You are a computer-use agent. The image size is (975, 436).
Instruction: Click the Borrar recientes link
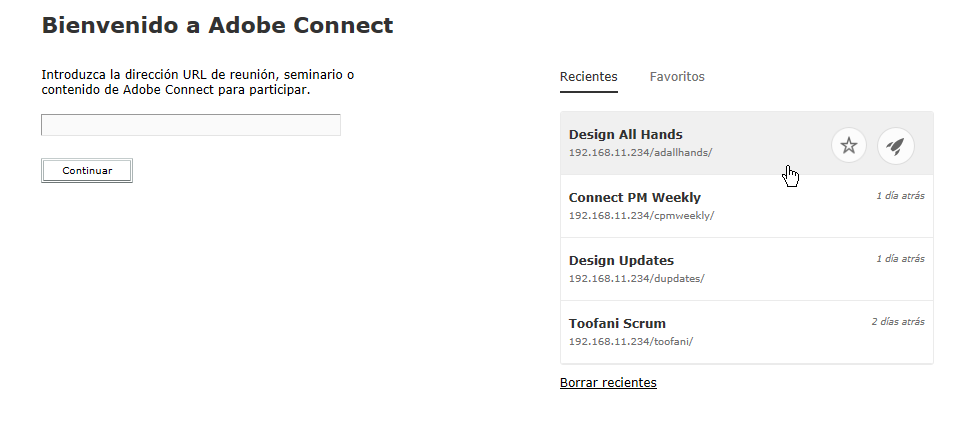(608, 382)
